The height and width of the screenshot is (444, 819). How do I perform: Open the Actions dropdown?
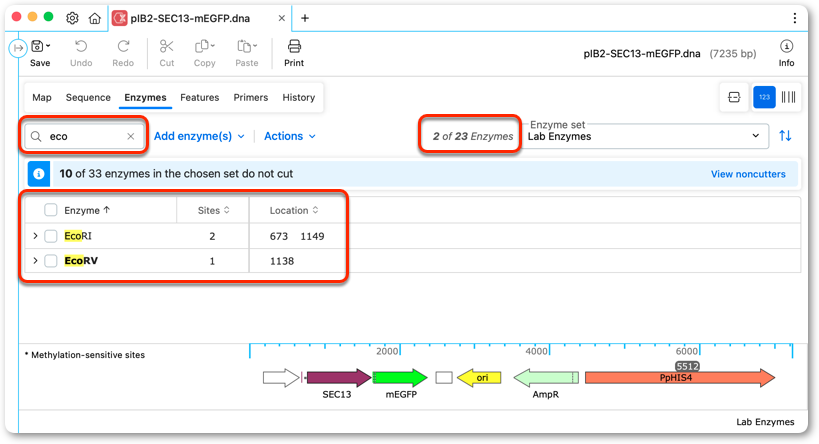point(290,136)
